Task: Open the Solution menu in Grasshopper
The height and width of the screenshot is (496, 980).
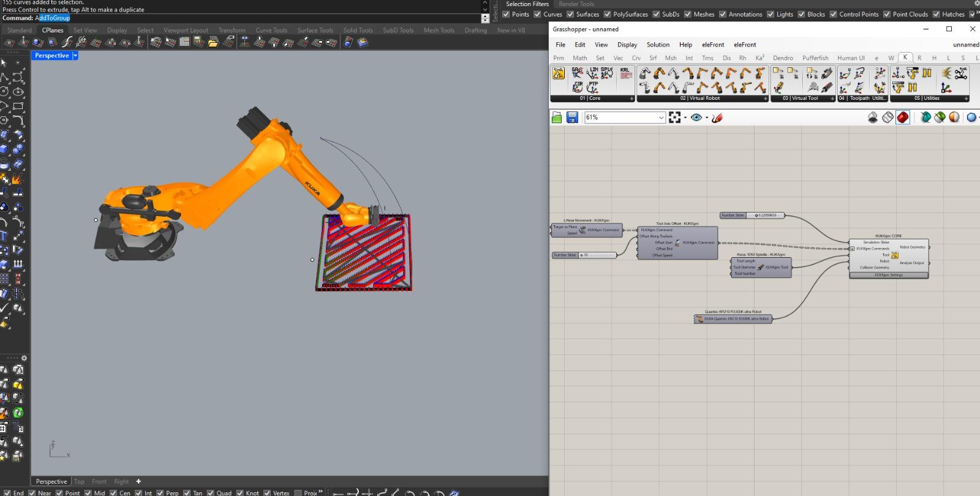Action: coord(658,45)
